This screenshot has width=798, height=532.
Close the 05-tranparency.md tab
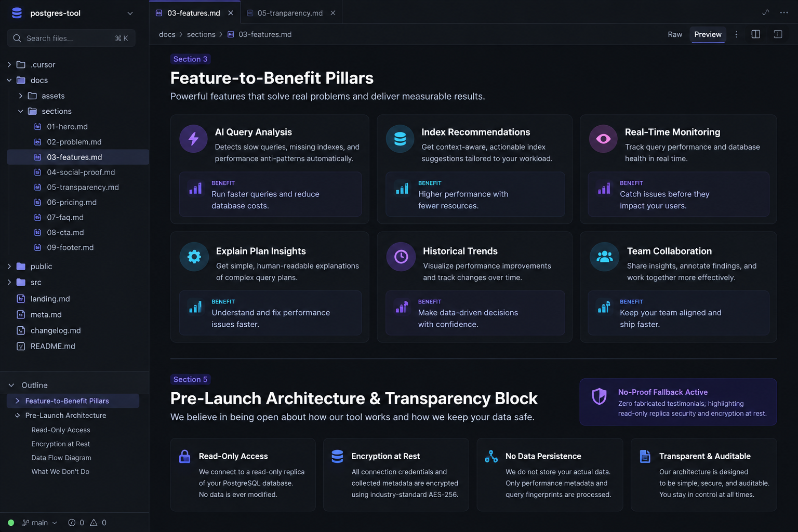pos(333,13)
